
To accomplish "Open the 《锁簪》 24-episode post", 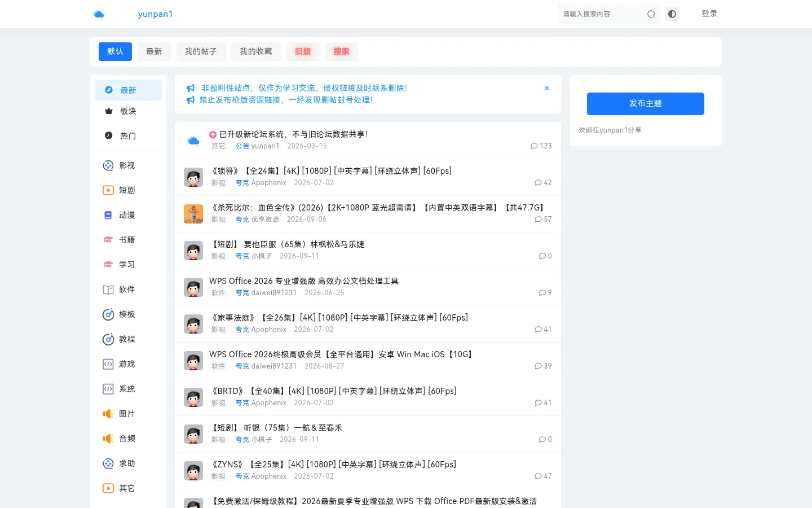I will pyautogui.click(x=330, y=171).
